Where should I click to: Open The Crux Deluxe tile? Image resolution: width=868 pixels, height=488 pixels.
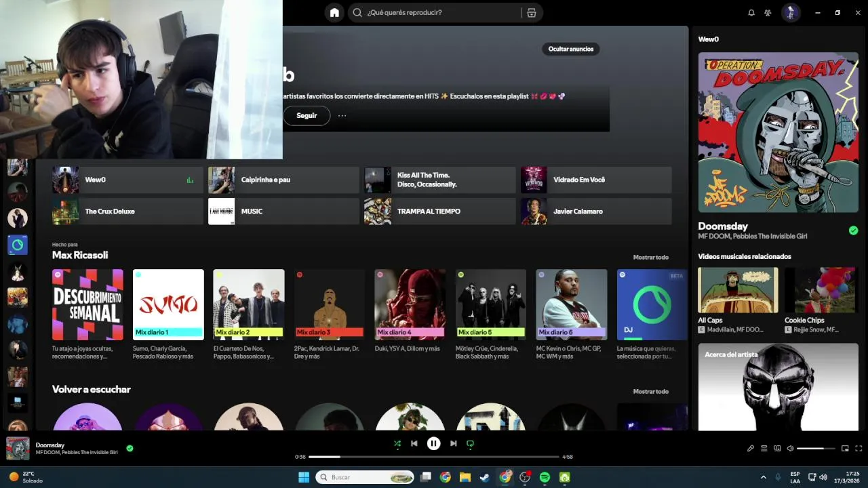pyautogui.click(x=127, y=211)
